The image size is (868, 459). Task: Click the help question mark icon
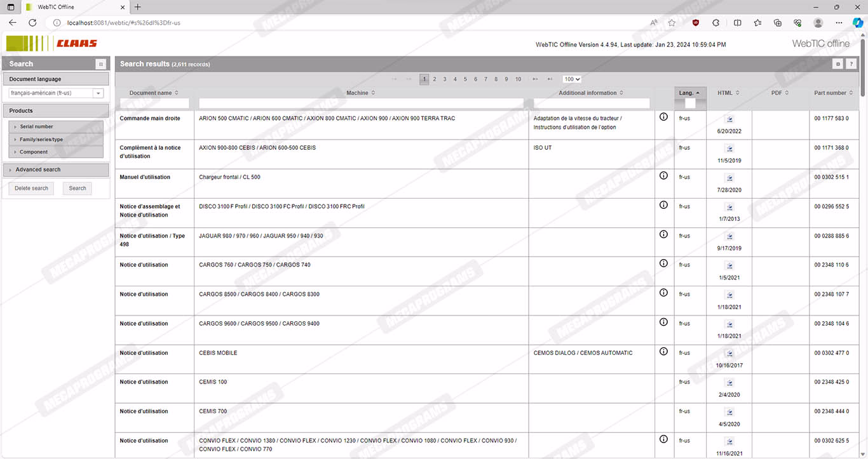click(x=851, y=64)
